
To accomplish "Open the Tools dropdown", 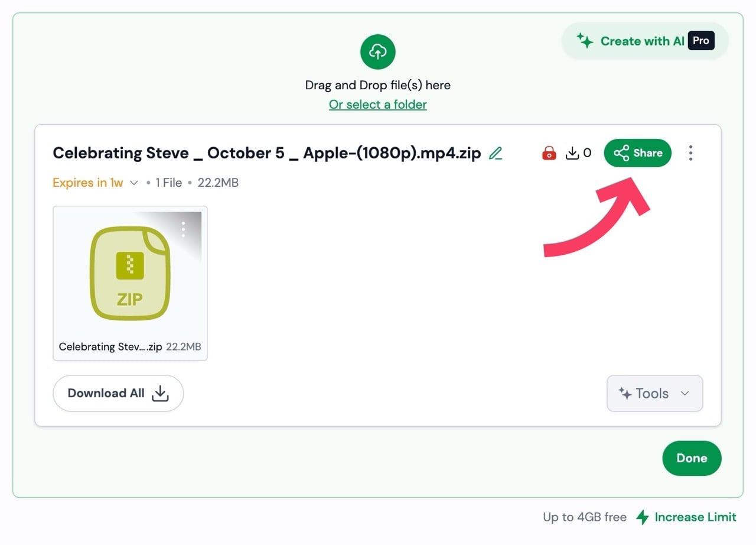I will [654, 393].
